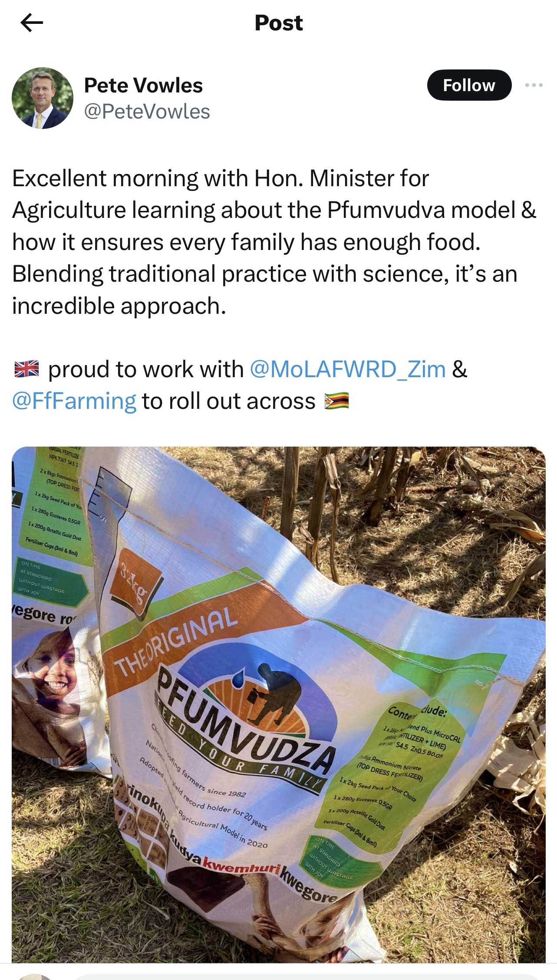Open Pete Vowles' profile picture
This screenshot has width=557, height=980.
(43, 98)
